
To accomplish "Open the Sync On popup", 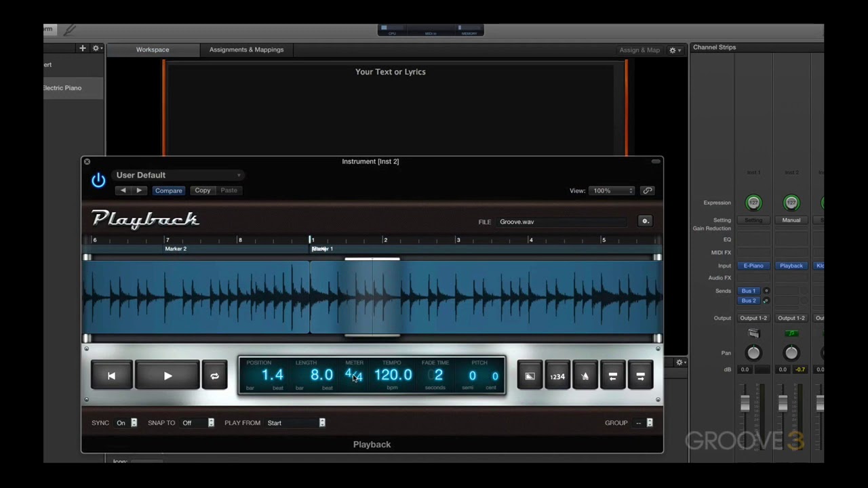I will point(126,423).
